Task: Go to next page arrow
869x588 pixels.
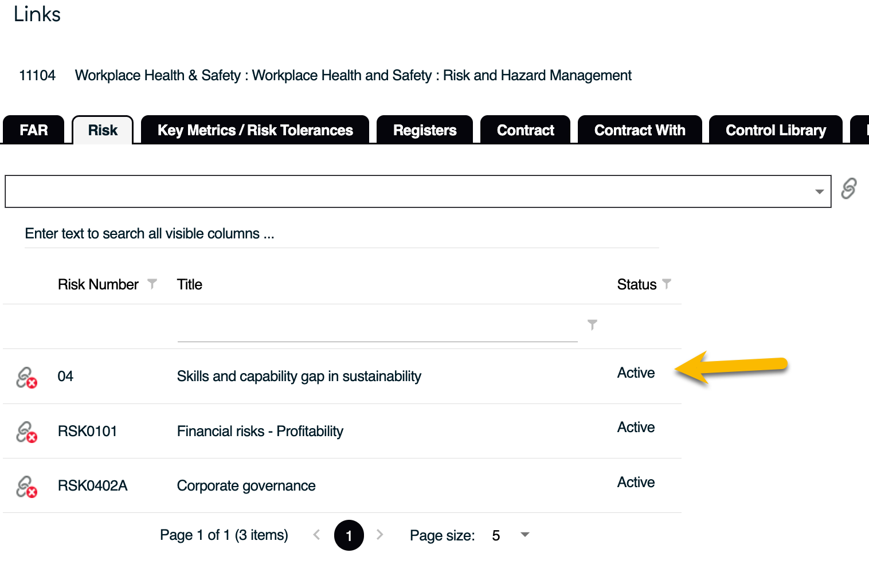Action: tap(379, 535)
